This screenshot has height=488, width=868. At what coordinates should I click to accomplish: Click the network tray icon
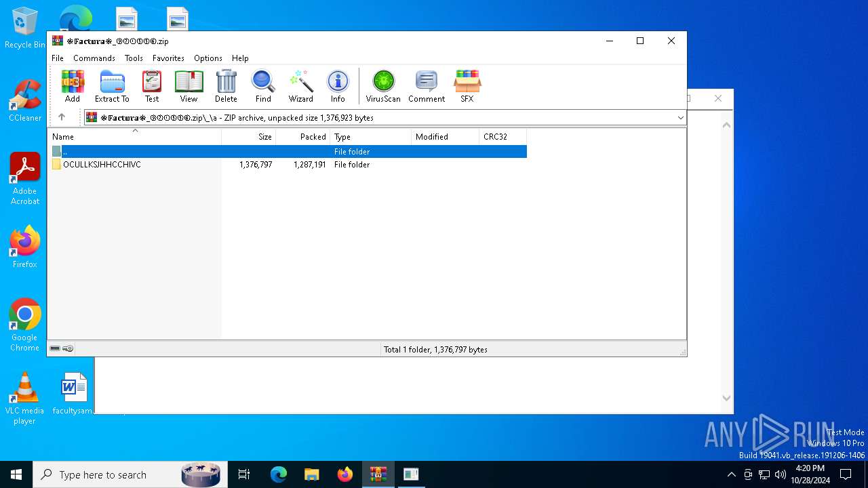point(764,474)
